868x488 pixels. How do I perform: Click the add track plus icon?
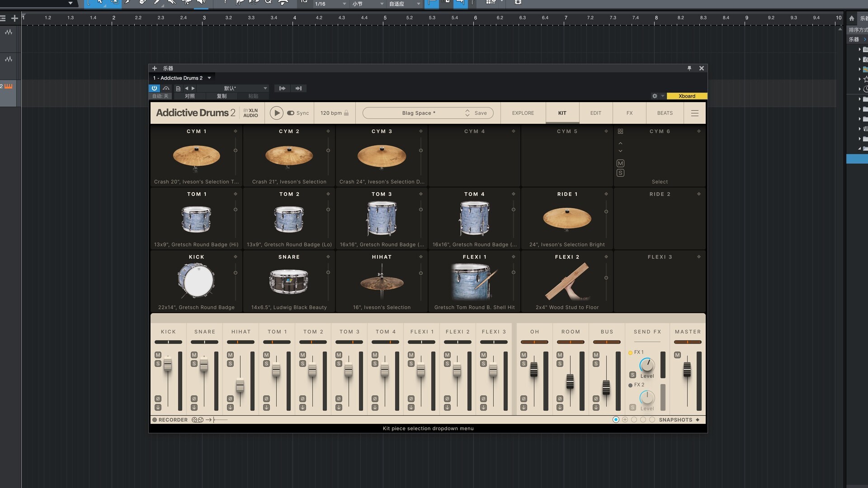[14, 18]
